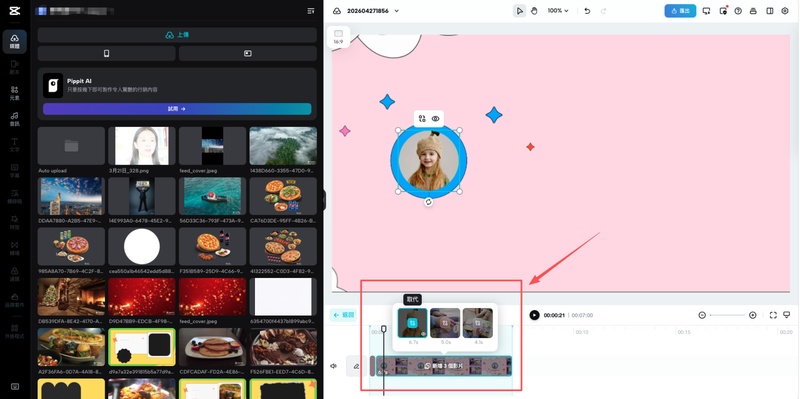Click the rotate handle below the portrait
The image size is (800, 399).
point(429,202)
